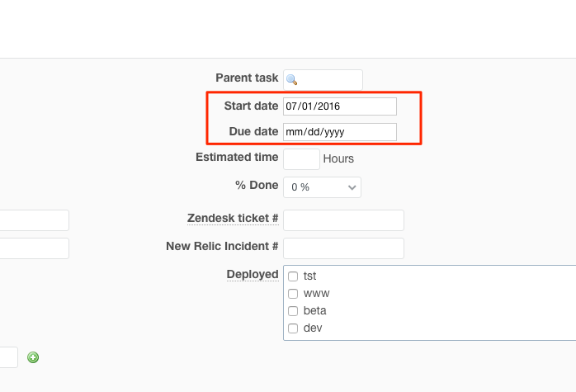Enable the beta deployed checkbox
Screen dimensions: 576x392
coord(293,311)
